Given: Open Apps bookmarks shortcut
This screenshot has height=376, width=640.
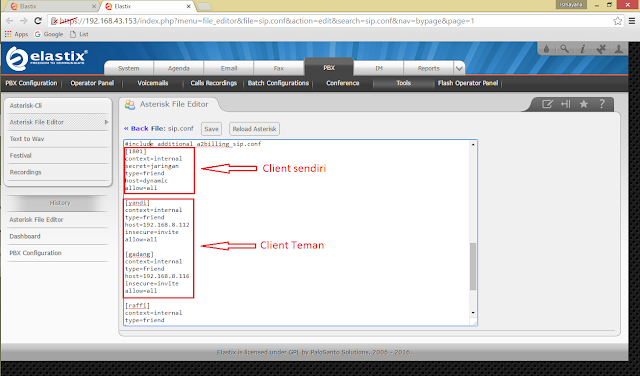Looking at the screenshot, I should point(16,34).
